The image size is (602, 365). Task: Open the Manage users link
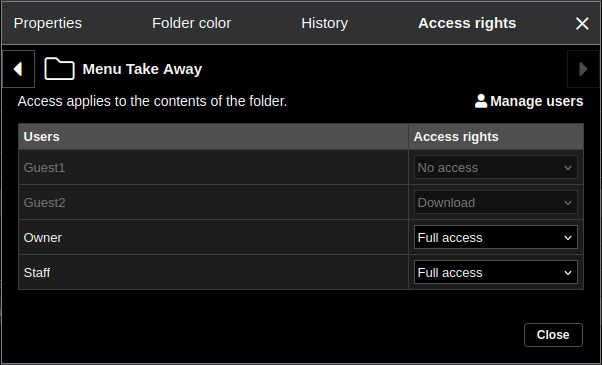[529, 101]
